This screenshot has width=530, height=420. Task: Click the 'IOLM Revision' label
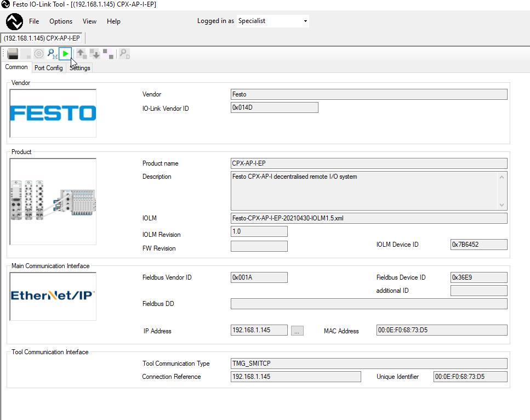point(161,235)
